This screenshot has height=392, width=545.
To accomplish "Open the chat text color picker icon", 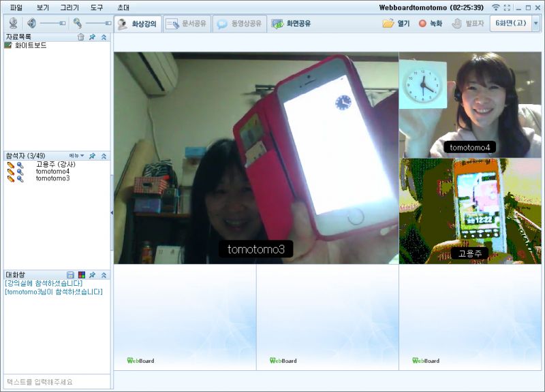I will pos(81,274).
